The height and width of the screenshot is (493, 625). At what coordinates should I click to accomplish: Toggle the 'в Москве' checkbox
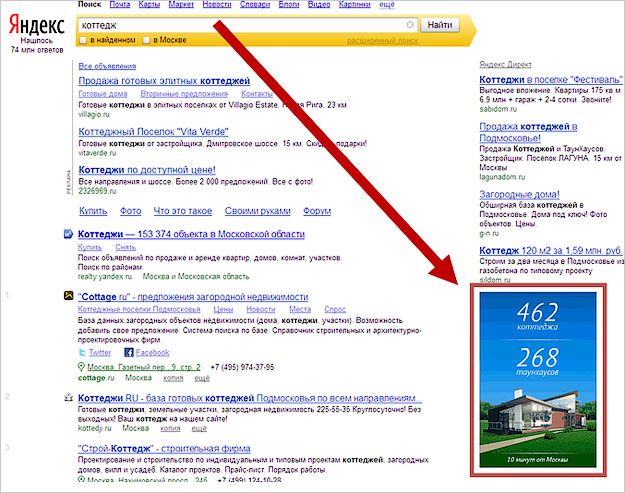[x=146, y=40]
